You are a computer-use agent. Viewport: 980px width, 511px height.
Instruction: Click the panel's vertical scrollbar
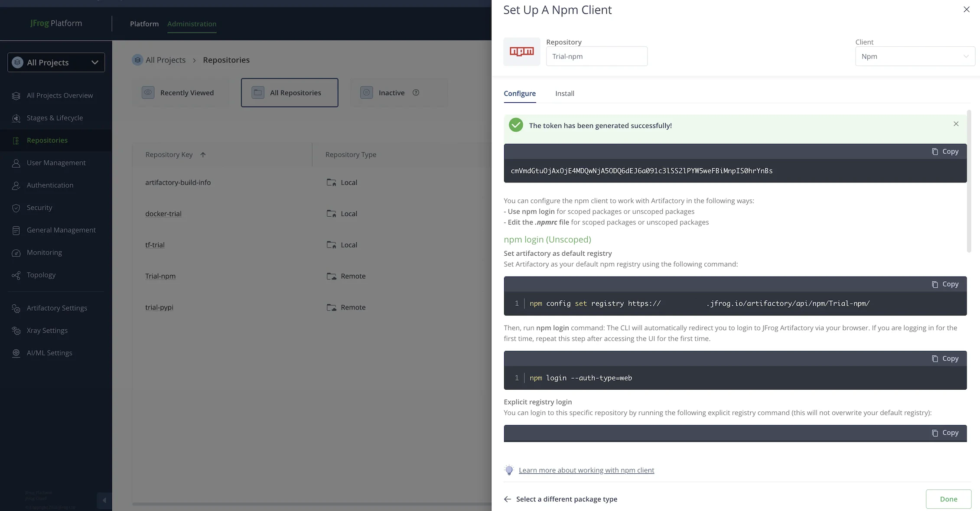pyautogui.click(x=969, y=181)
